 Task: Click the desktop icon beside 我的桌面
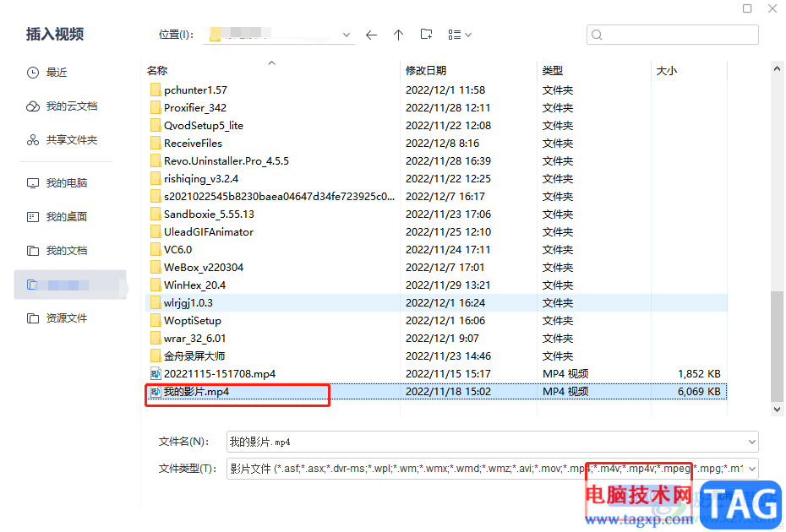click(x=33, y=217)
